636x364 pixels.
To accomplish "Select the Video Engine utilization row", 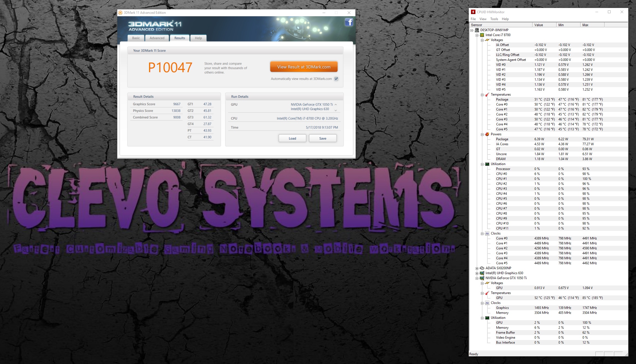I will coord(549,338).
